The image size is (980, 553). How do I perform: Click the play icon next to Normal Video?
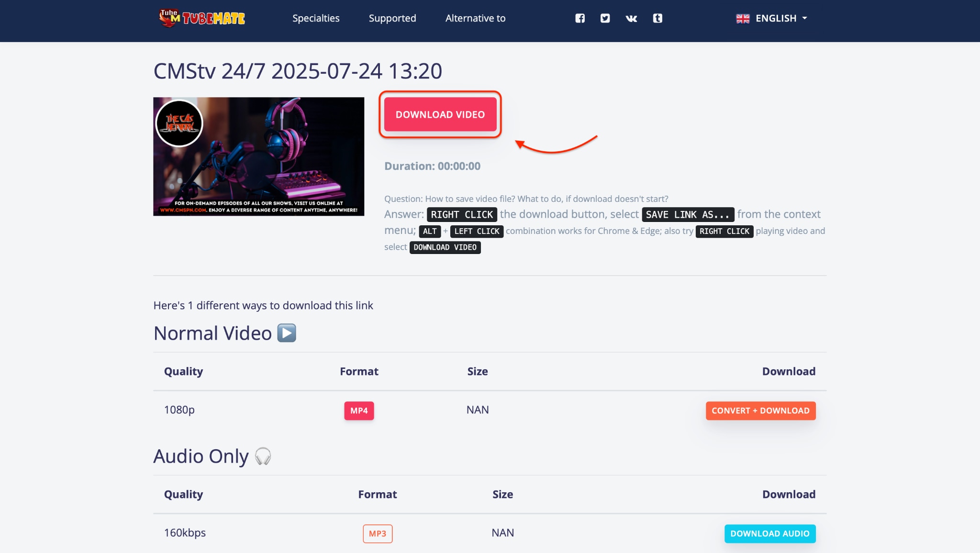pyautogui.click(x=287, y=333)
